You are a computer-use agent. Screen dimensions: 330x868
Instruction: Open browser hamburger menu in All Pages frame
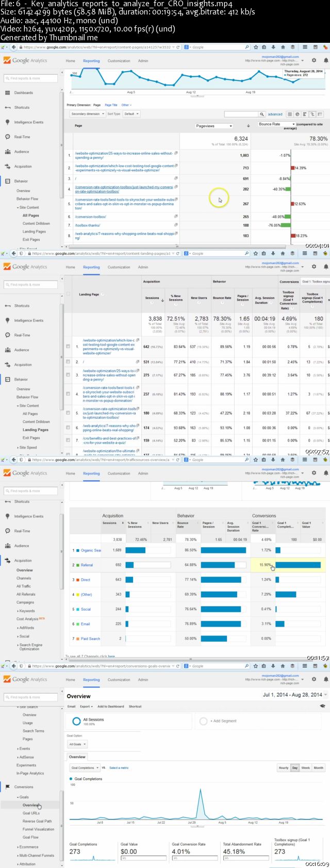(x=305, y=47)
